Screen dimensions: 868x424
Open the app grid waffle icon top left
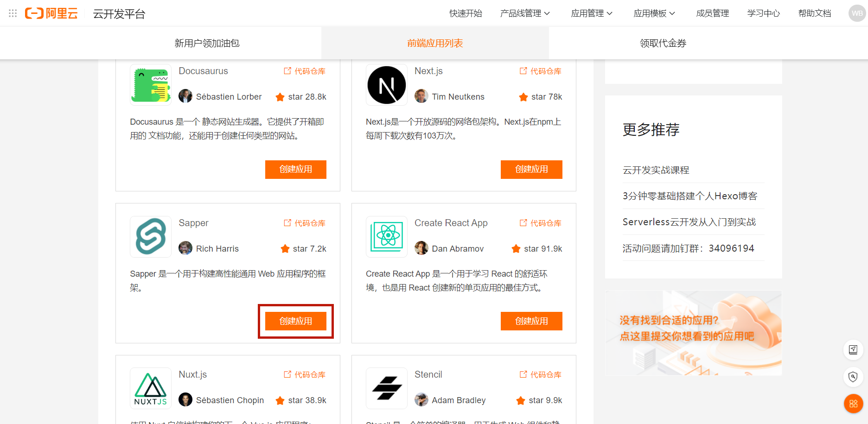(x=12, y=13)
